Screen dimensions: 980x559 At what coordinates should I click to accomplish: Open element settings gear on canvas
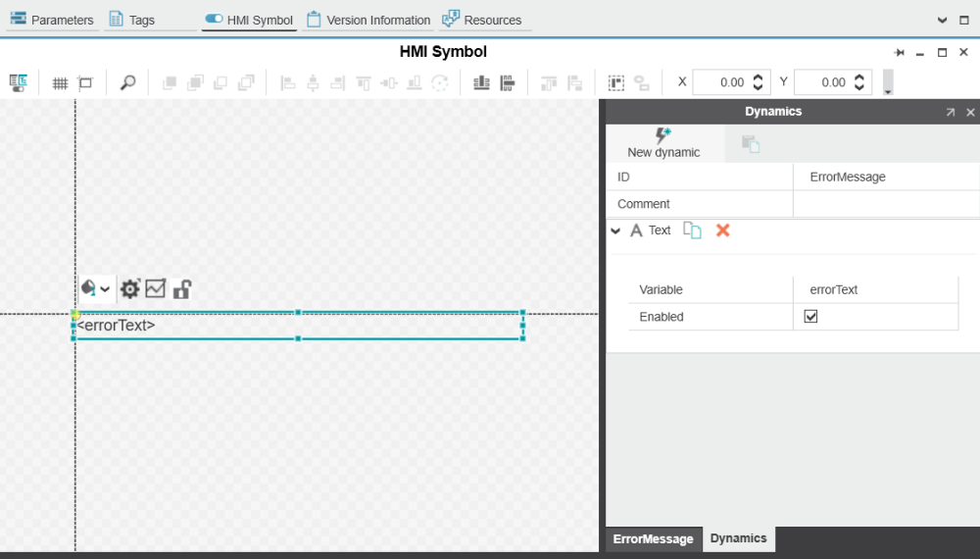[130, 289]
